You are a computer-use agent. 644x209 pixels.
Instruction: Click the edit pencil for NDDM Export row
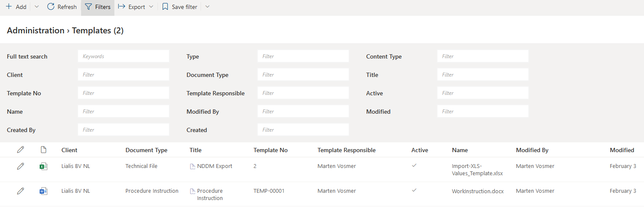(x=20, y=166)
